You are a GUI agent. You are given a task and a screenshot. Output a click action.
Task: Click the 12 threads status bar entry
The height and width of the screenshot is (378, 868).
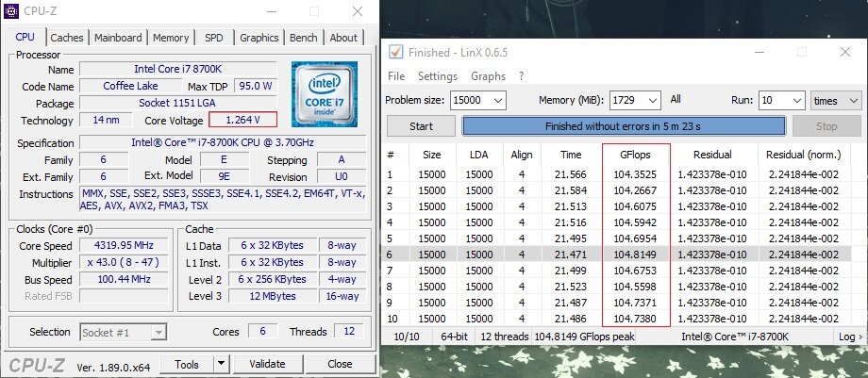point(503,337)
